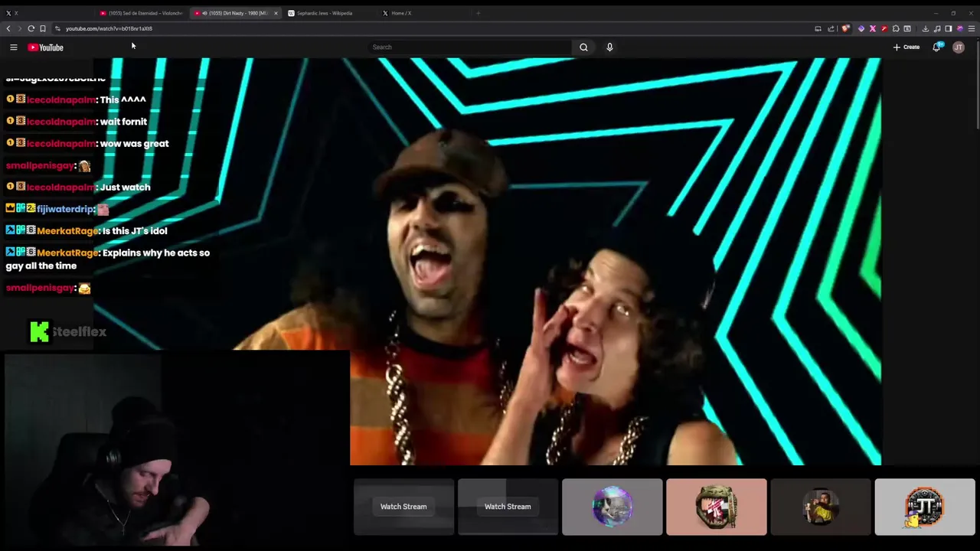The width and height of the screenshot is (980, 551).
Task: Click the chat message "wait fornit"
Action: pos(123,122)
